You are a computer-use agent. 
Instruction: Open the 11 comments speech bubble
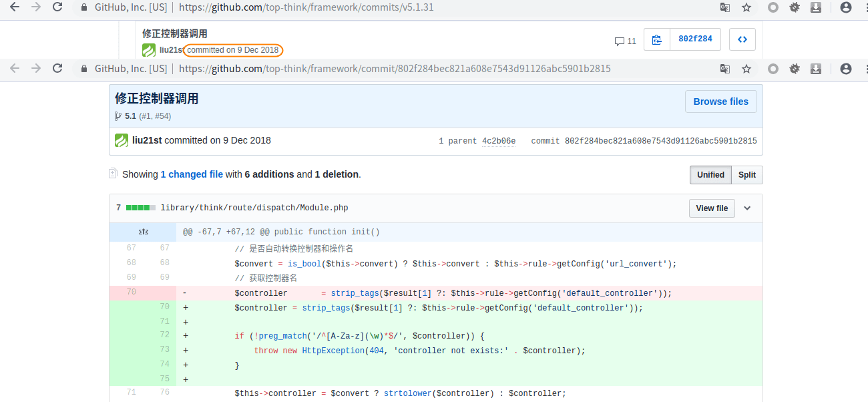pos(625,41)
